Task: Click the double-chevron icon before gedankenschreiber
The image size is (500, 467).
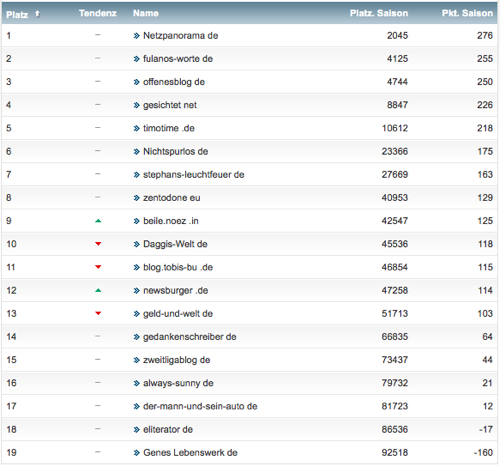Action: click(x=136, y=337)
